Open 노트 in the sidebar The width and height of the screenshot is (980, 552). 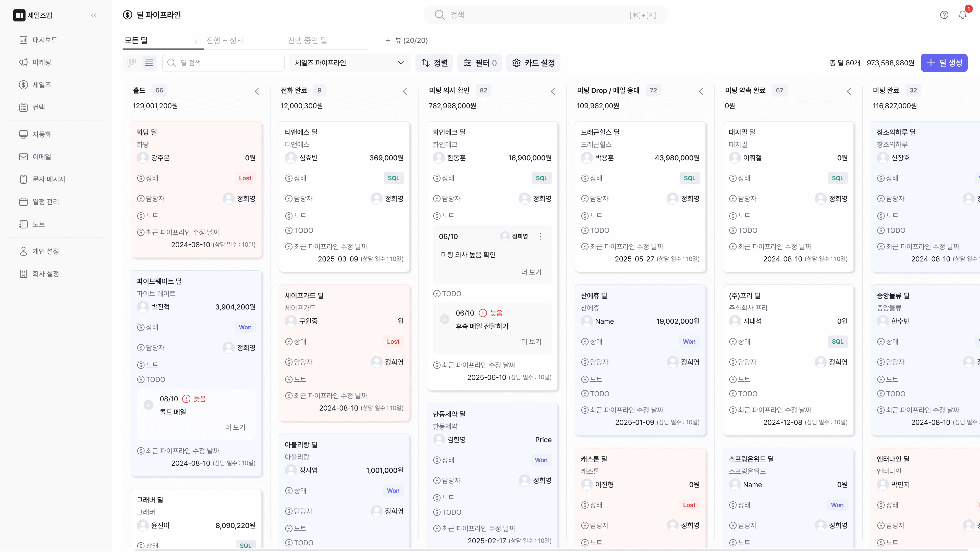[x=32, y=224]
